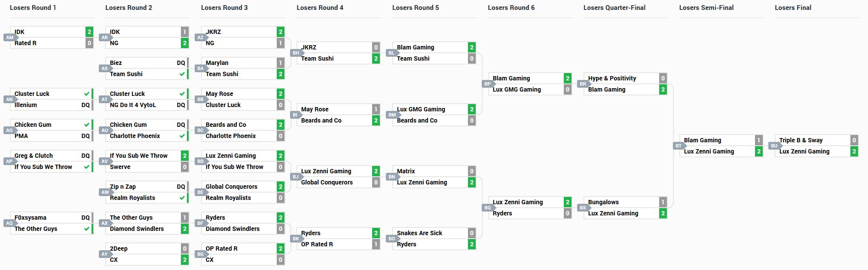Open the BR match badge

coord(583,84)
